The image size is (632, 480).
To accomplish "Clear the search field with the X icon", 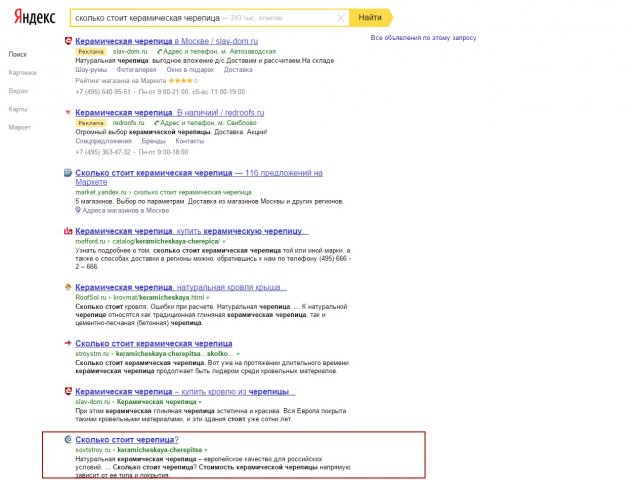I will pos(341,18).
